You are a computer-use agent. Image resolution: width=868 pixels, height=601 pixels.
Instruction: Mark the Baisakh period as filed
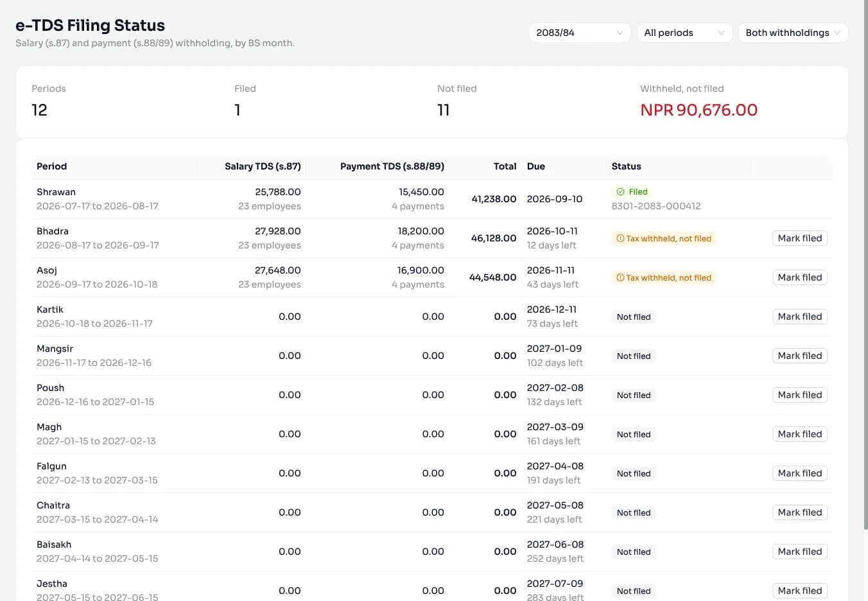coord(799,552)
